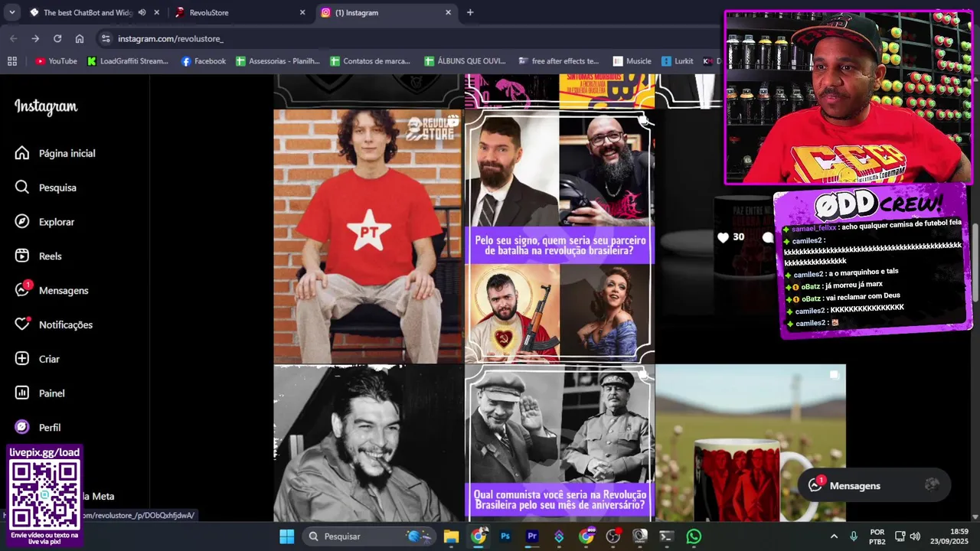Open the ÁLBUNS QUE OUVI bookmark

click(465, 61)
